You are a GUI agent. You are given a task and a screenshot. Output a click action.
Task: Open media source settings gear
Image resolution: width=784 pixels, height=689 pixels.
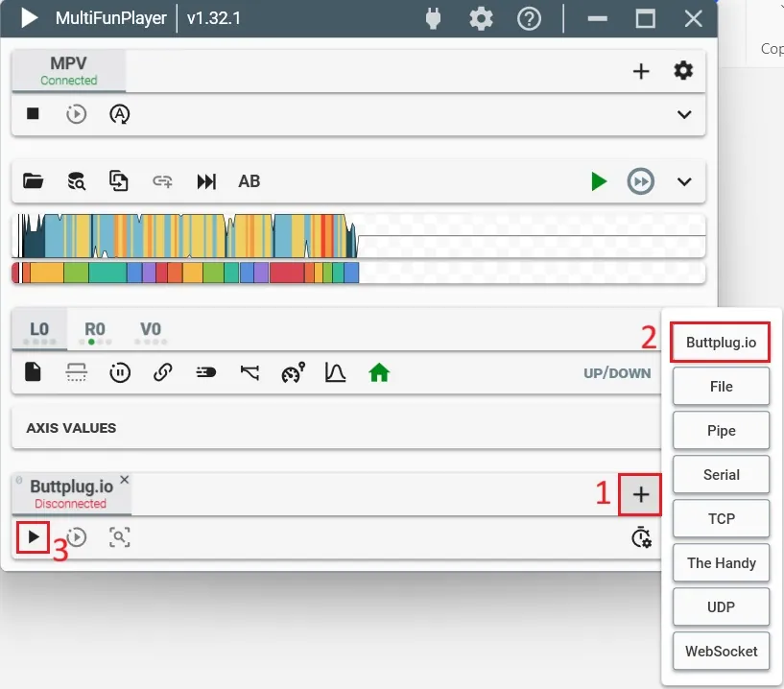click(x=683, y=70)
